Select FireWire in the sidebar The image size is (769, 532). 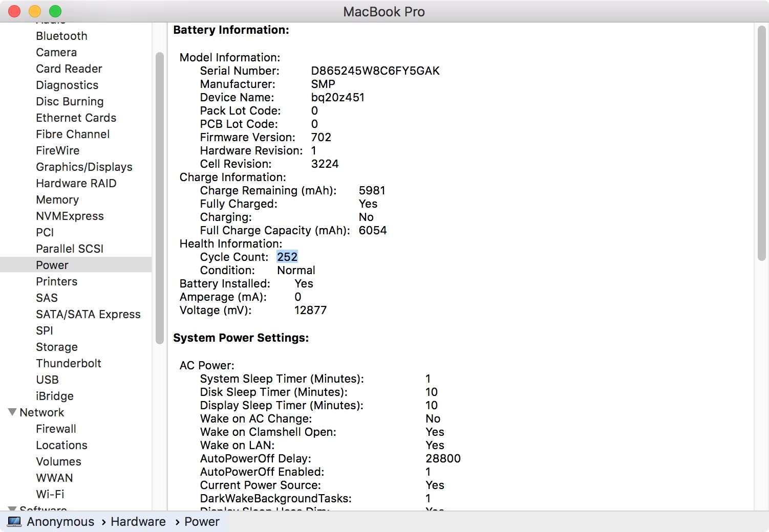point(57,150)
